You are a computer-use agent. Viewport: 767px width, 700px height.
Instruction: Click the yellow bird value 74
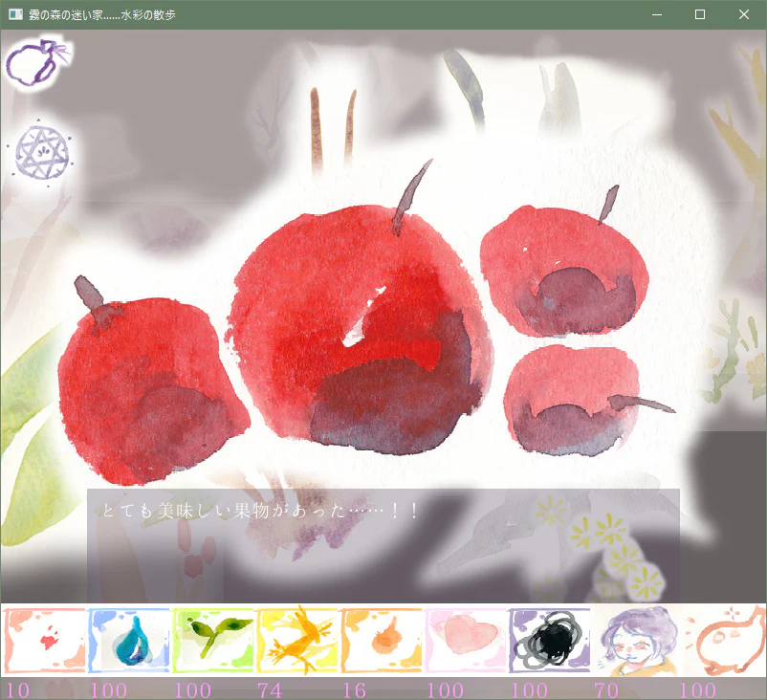coord(272,689)
